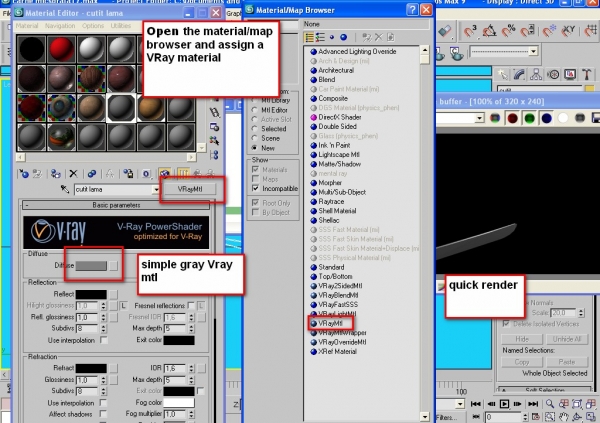Image resolution: width=600 pixels, height=423 pixels.
Task: Select Architectural in the material list
Action: 336,70
